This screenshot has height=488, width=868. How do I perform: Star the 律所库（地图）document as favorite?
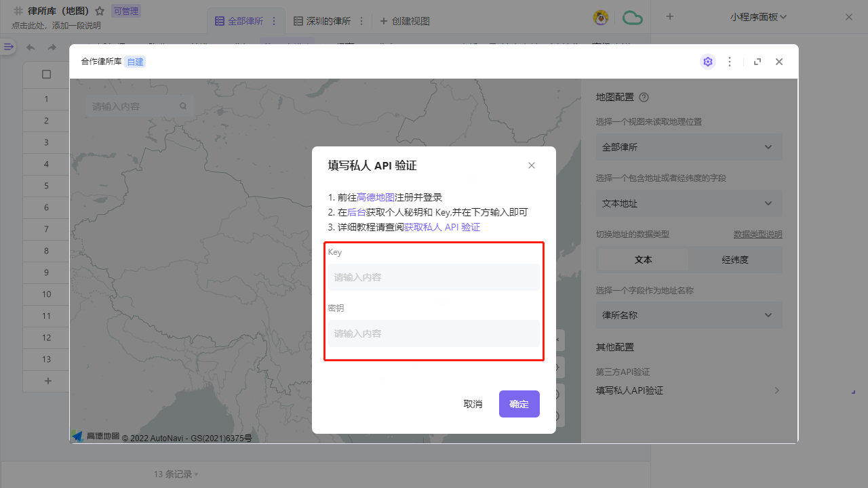(100, 10)
